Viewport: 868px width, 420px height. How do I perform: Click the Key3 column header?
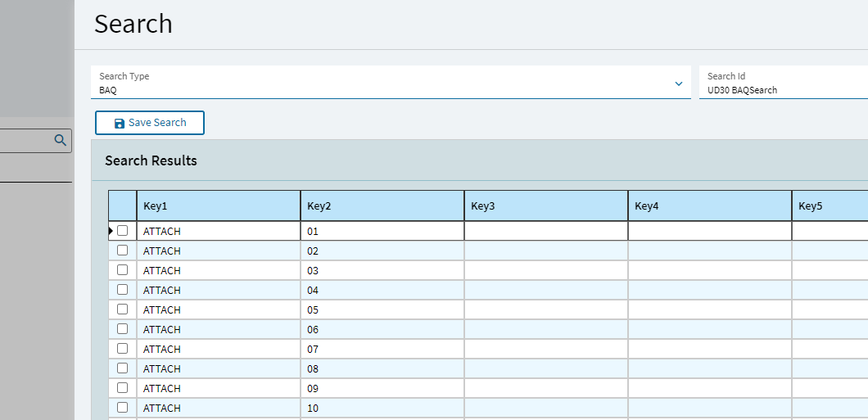546,205
